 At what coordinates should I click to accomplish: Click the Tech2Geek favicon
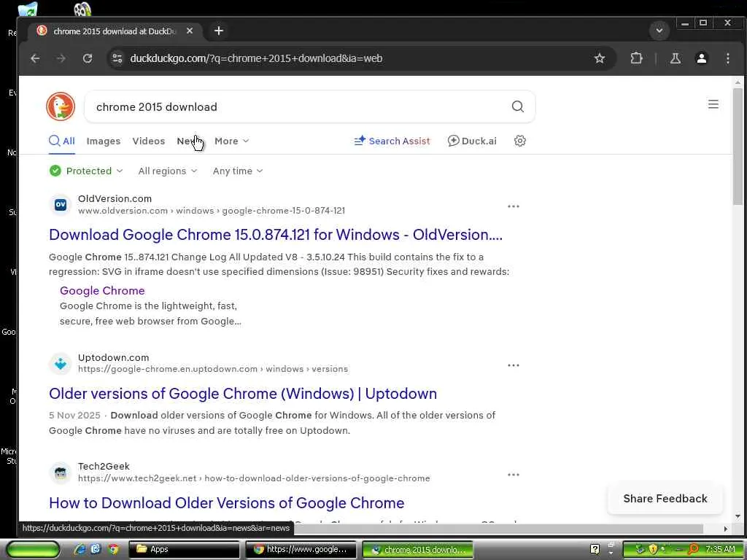point(61,472)
